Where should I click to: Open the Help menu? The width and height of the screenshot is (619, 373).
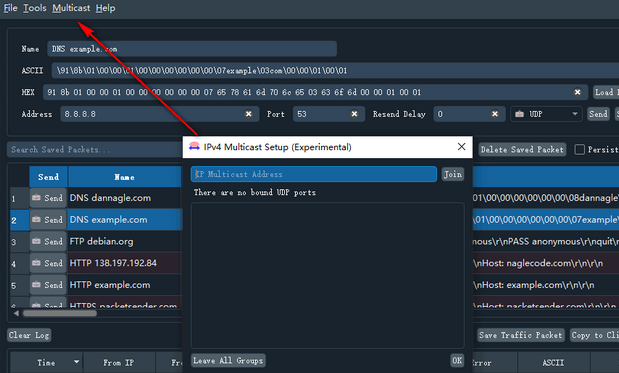pyautogui.click(x=105, y=8)
